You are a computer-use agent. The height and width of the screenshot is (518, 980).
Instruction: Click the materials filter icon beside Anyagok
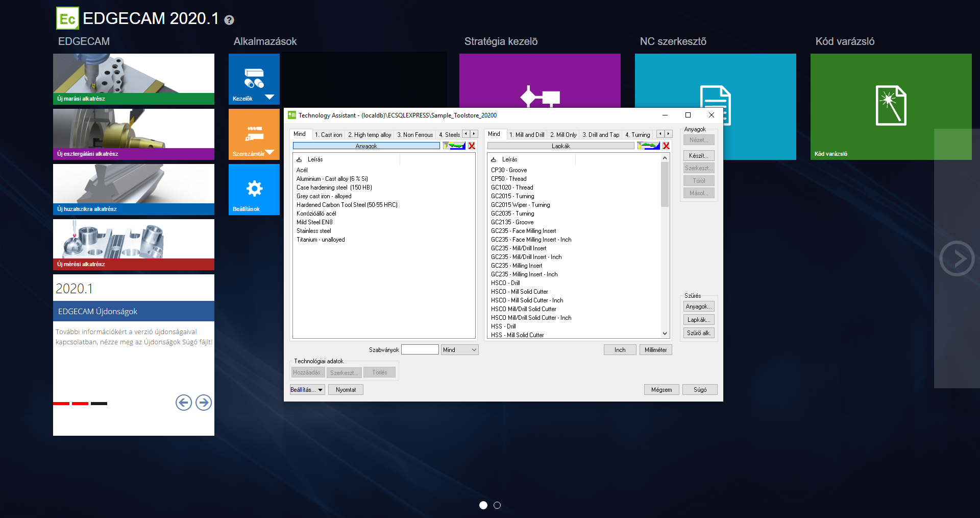click(454, 146)
